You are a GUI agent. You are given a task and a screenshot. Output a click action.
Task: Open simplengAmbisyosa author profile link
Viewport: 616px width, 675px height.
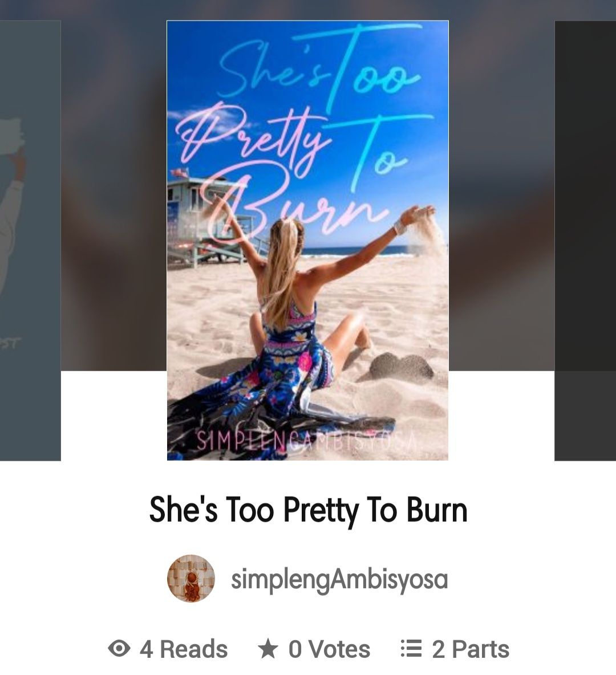tap(339, 579)
